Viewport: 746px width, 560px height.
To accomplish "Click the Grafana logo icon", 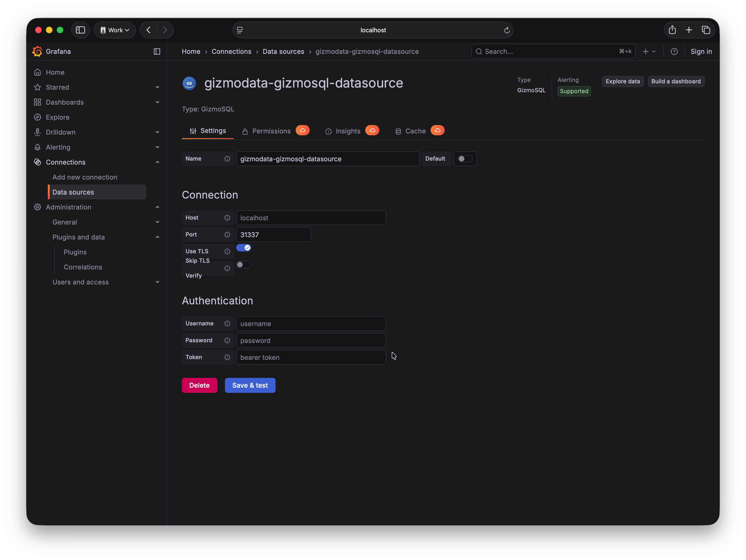I will (x=37, y=51).
